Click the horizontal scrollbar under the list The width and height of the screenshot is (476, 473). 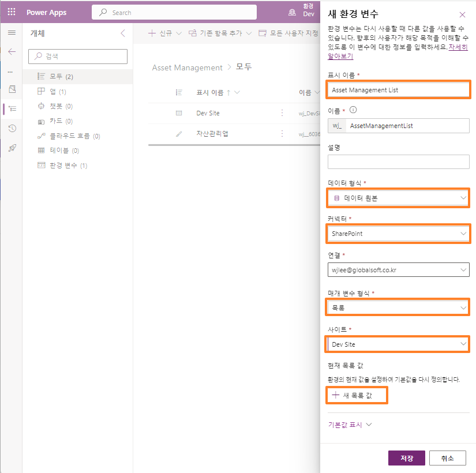coord(234,145)
